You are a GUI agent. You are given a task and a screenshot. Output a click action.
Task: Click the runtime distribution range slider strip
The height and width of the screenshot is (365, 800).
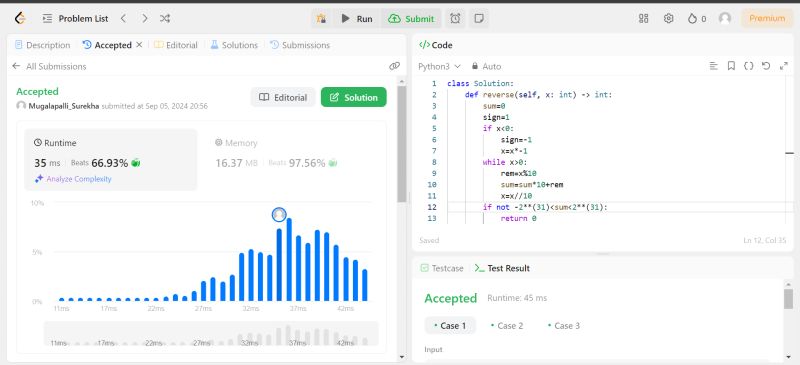[211, 333]
